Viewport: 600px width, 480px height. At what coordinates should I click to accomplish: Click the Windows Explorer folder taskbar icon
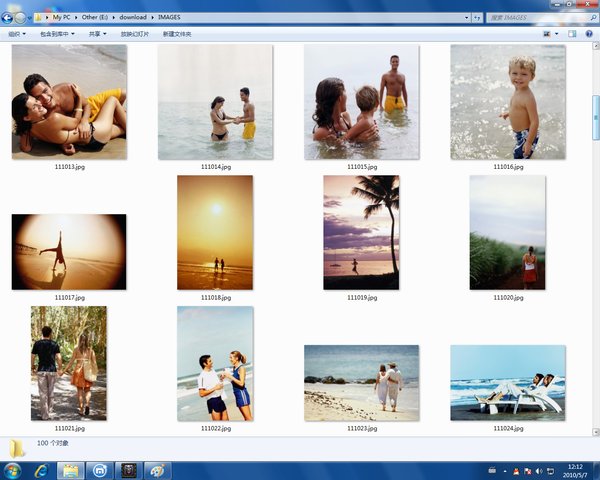(x=71, y=469)
